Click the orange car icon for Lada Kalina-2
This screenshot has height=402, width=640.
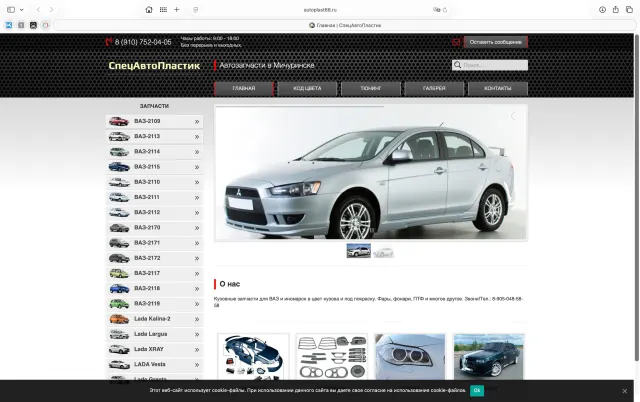[119, 319]
